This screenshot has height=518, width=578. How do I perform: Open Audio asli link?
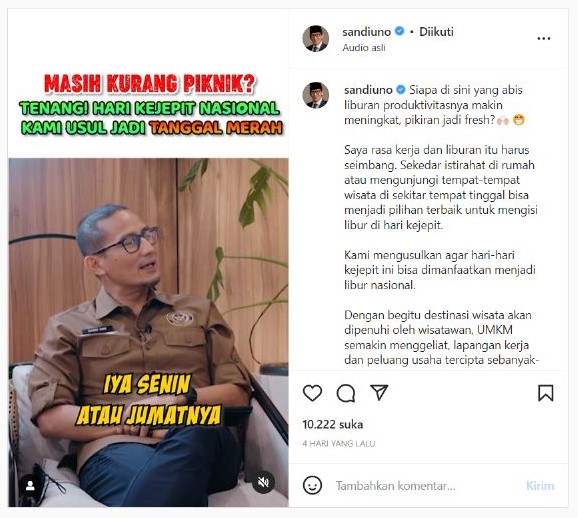[364, 48]
